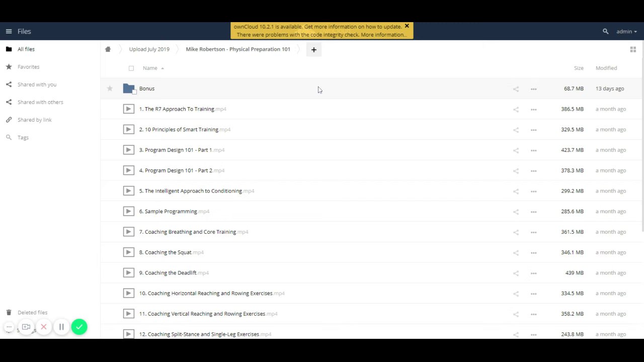The image size is (644, 362).
Task: Tick the select all files checkbox
Action: click(x=131, y=68)
